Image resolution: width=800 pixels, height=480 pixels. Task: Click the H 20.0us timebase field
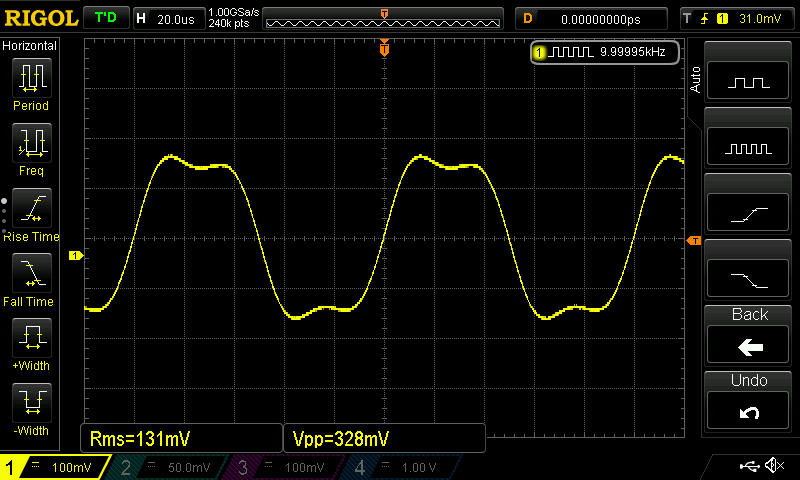tap(169, 19)
